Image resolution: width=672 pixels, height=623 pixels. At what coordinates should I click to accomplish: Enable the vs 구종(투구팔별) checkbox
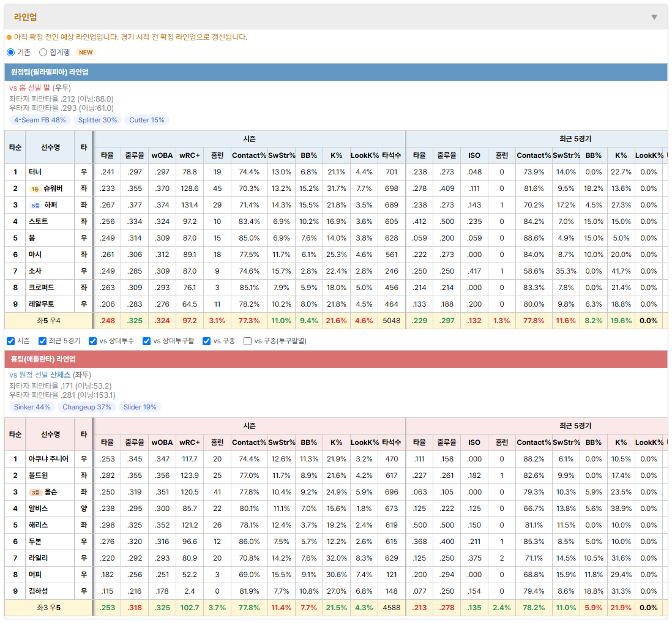(x=247, y=341)
